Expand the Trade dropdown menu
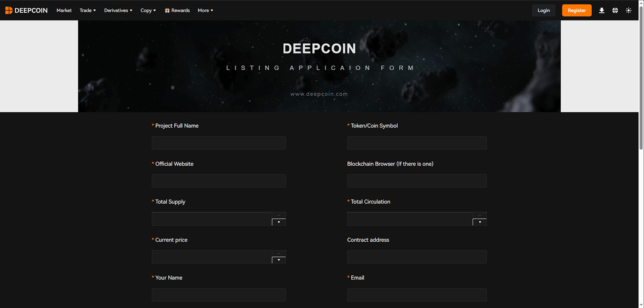 pos(87,10)
